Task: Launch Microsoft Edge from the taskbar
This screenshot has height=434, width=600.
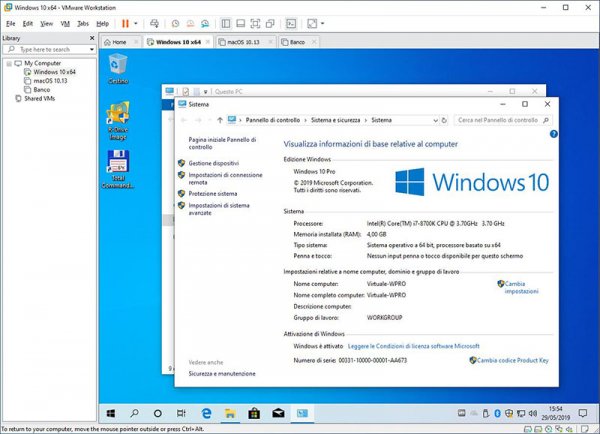Action: pos(206,413)
